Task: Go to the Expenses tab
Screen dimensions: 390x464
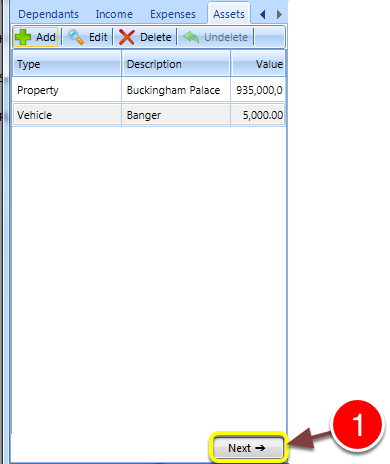Action: point(173,14)
